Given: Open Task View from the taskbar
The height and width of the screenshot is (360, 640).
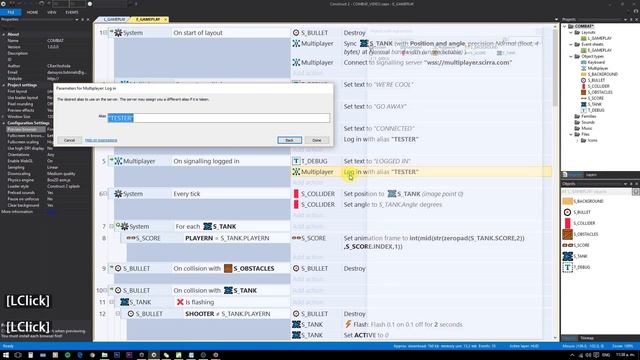Looking at the screenshot, I should click(x=18, y=355).
